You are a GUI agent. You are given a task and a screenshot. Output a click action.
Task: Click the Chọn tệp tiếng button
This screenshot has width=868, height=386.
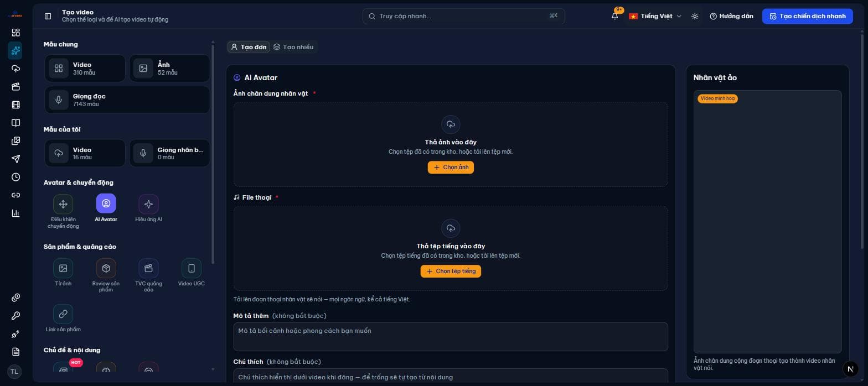(451, 271)
